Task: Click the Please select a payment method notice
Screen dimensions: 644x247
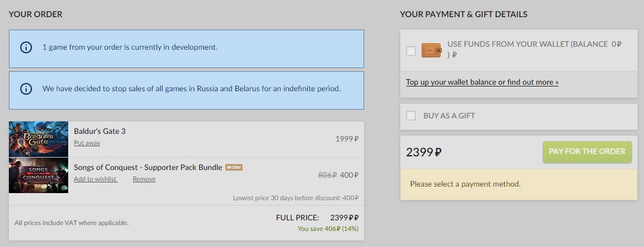Action: [466, 184]
